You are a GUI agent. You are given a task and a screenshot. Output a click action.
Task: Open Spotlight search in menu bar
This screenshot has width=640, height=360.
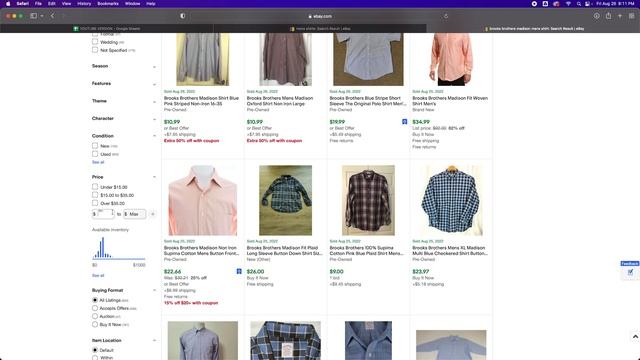(578, 4)
